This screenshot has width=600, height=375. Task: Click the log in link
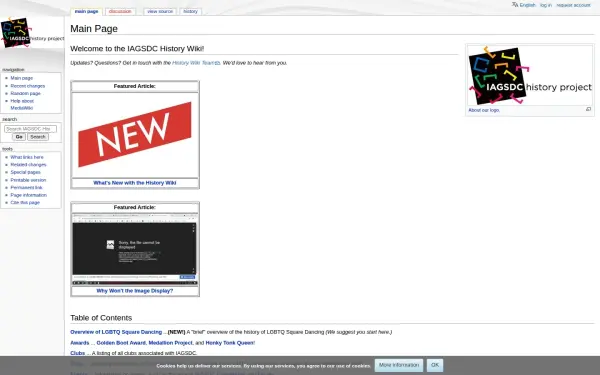click(546, 5)
